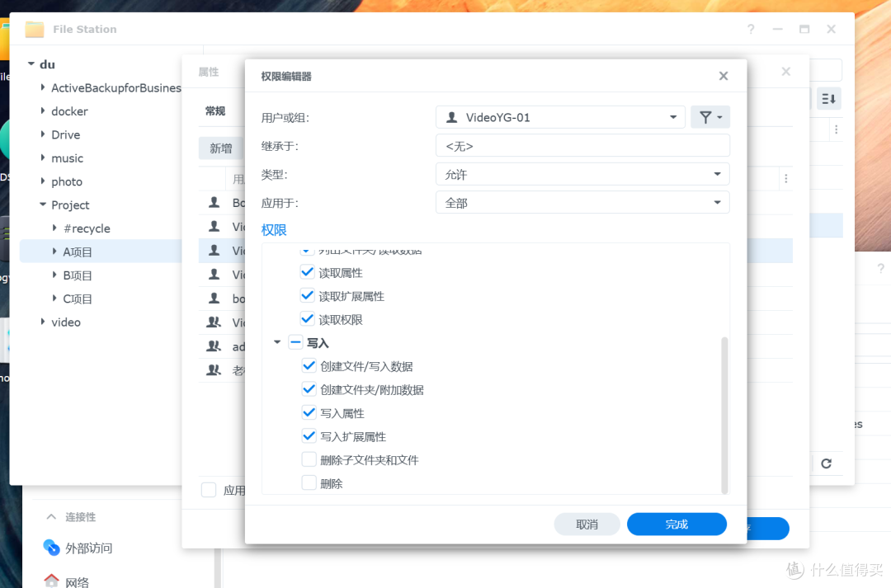The height and width of the screenshot is (588, 891).
Task: Expand the A项目 folder node
Action: click(x=54, y=251)
